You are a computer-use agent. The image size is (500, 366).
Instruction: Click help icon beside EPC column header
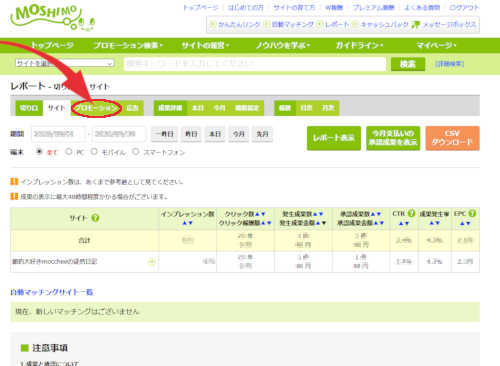pos(472,213)
